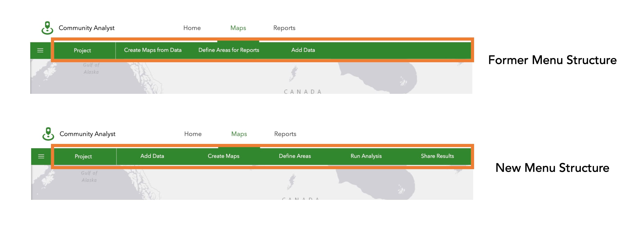
Task: Open Add Data in new menu bar
Action: 152,156
